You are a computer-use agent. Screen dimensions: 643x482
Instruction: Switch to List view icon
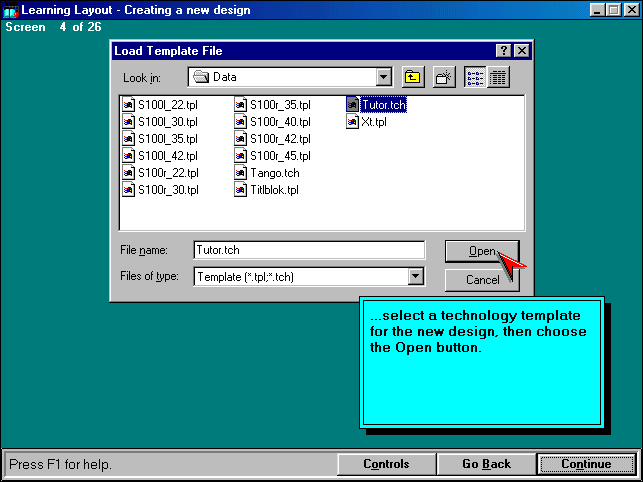(475, 77)
